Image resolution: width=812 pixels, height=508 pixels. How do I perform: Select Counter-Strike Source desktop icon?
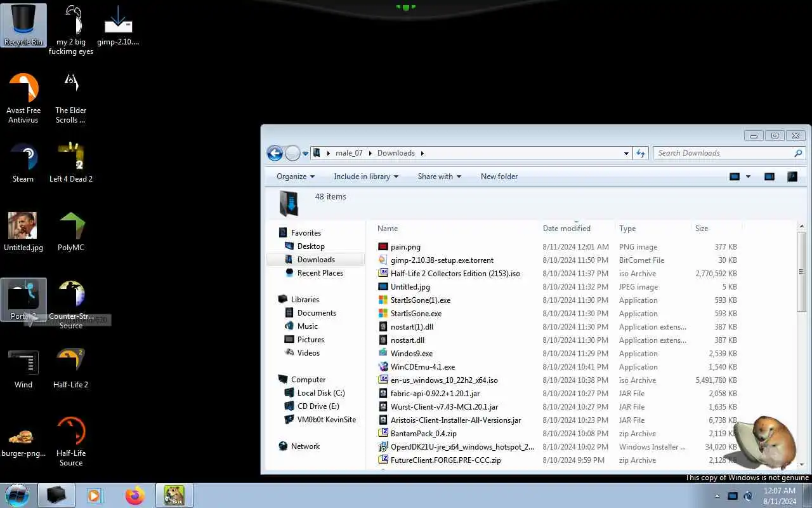pyautogui.click(x=71, y=304)
